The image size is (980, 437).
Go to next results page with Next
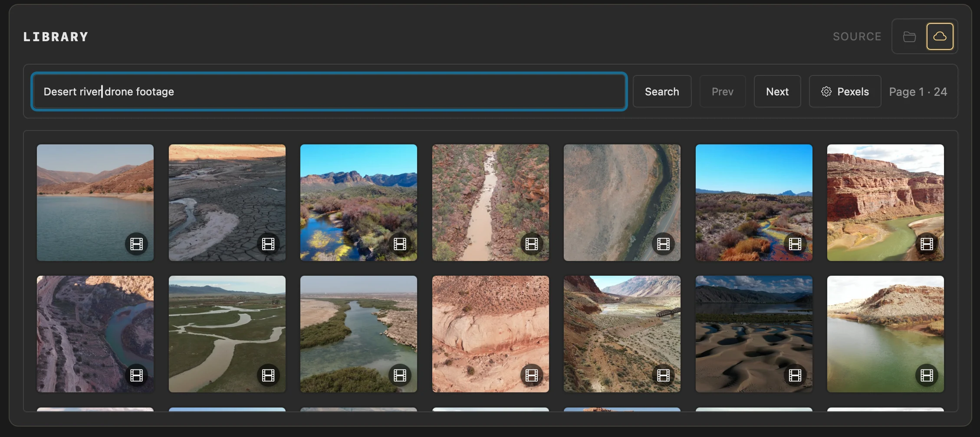[x=777, y=91]
